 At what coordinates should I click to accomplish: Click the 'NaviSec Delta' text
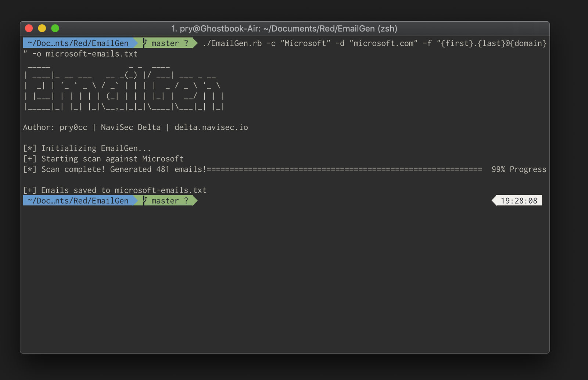tap(131, 128)
